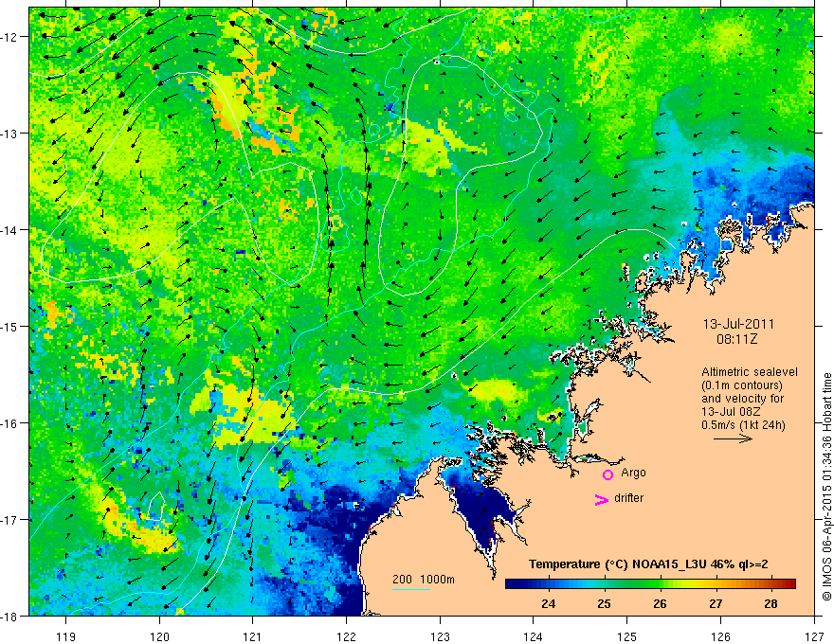Click latitude axis label -13

tap(9, 134)
